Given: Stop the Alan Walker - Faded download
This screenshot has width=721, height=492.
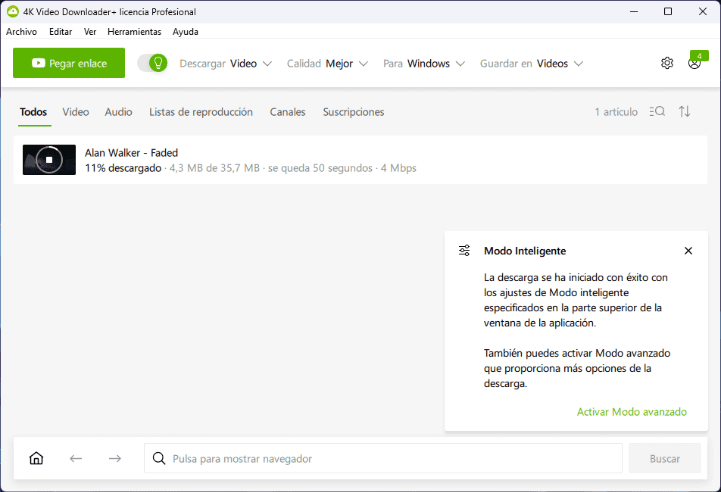Looking at the screenshot, I should [x=49, y=160].
